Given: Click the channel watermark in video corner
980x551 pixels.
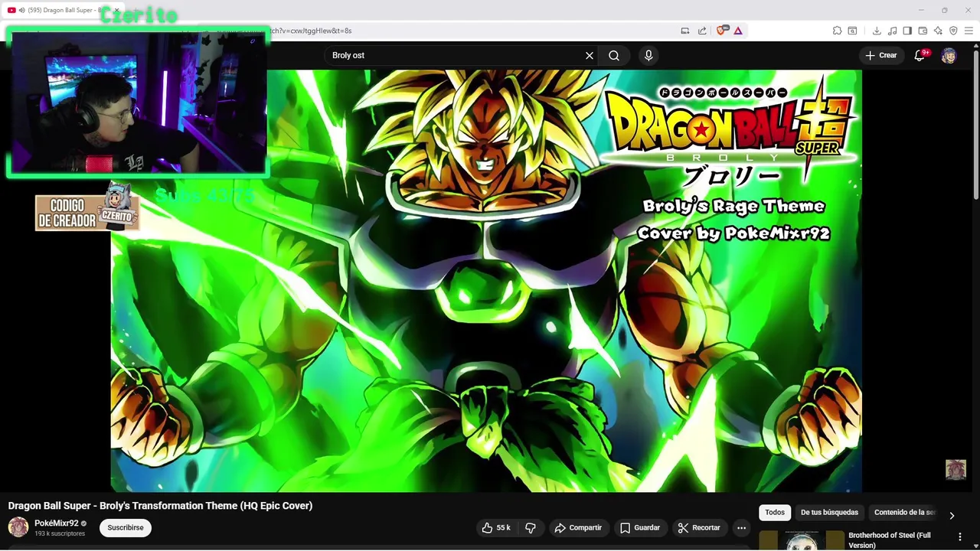Looking at the screenshot, I should pyautogui.click(x=955, y=470).
